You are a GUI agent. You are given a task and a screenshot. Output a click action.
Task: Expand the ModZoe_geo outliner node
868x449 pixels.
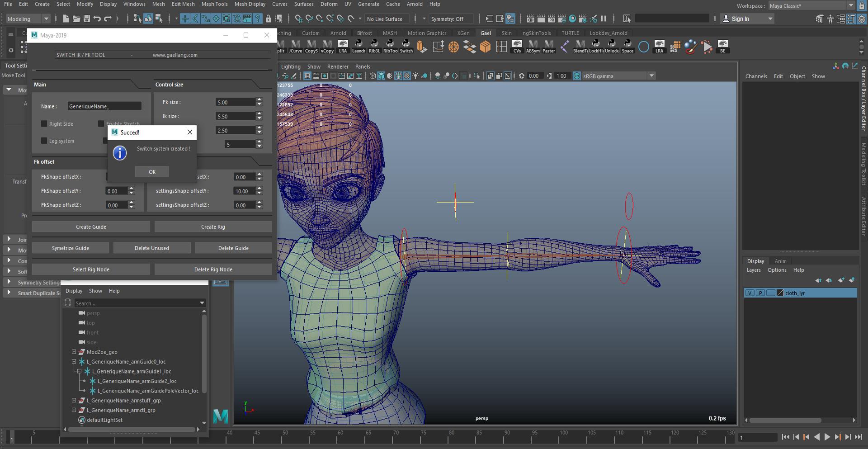pyautogui.click(x=74, y=352)
